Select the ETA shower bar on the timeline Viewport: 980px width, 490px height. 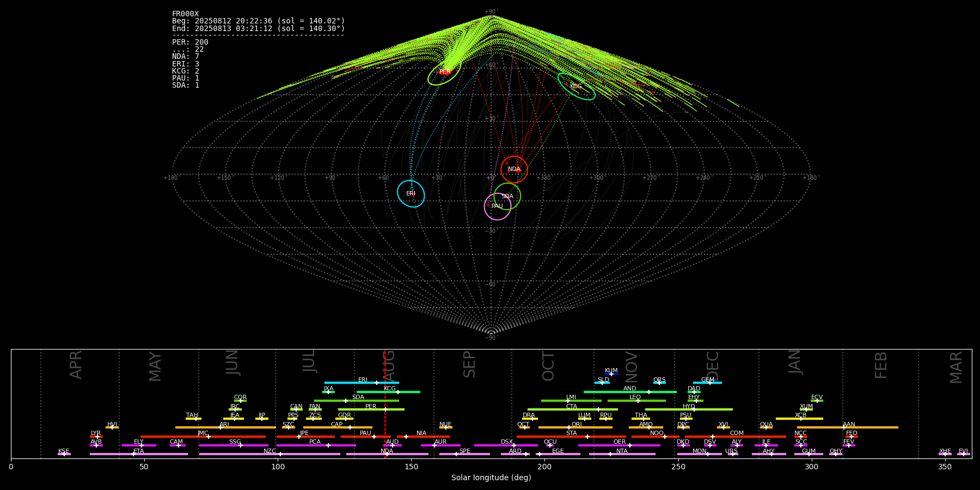(x=139, y=454)
